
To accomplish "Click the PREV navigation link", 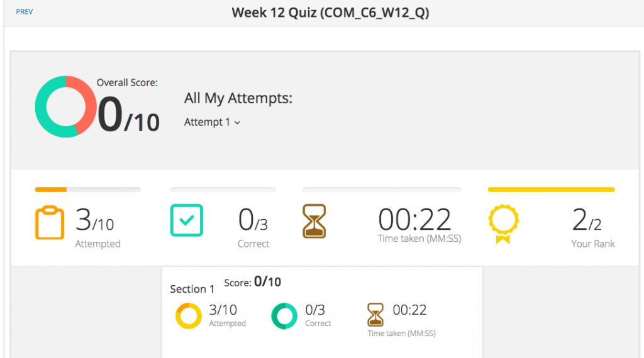I will [25, 12].
